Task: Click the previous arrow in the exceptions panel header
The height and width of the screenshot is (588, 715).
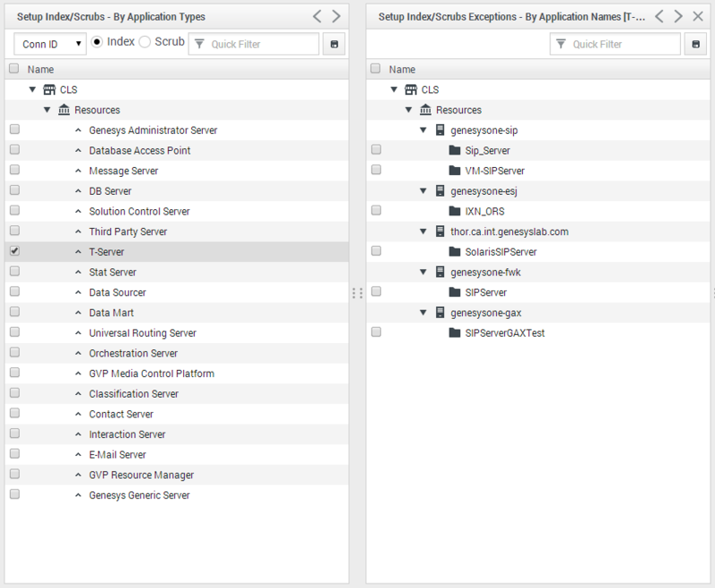Action: (660, 16)
